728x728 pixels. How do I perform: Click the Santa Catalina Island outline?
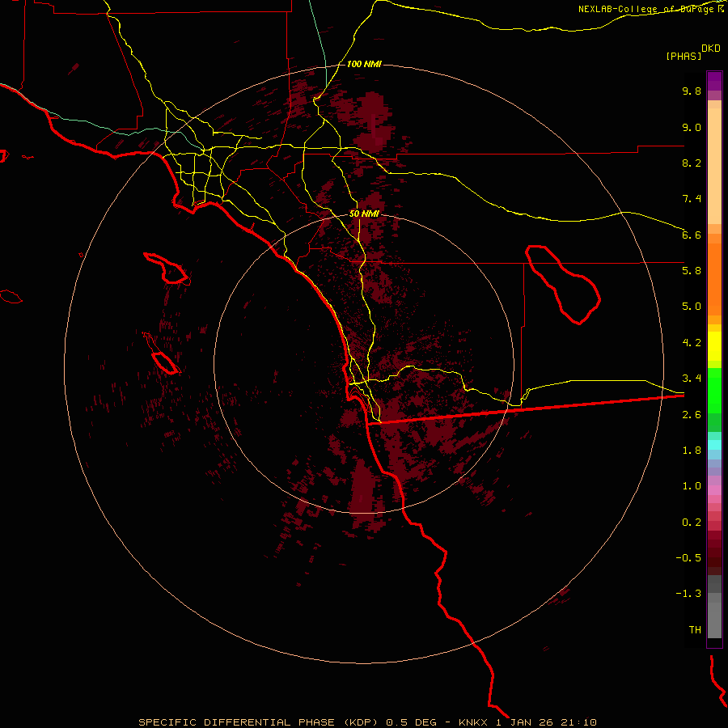pyautogui.click(x=167, y=269)
